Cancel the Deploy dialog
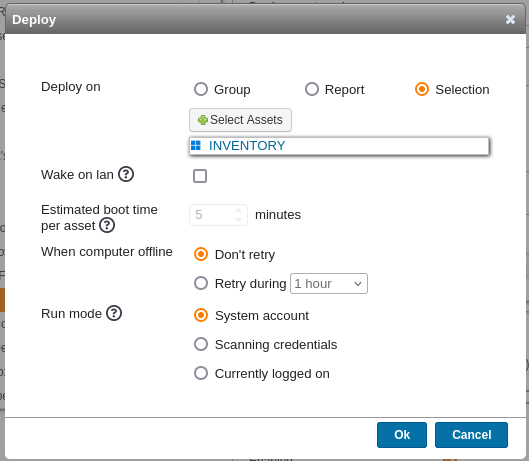Screen dimensions: 529x461 pyautogui.click(x=471, y=435)
